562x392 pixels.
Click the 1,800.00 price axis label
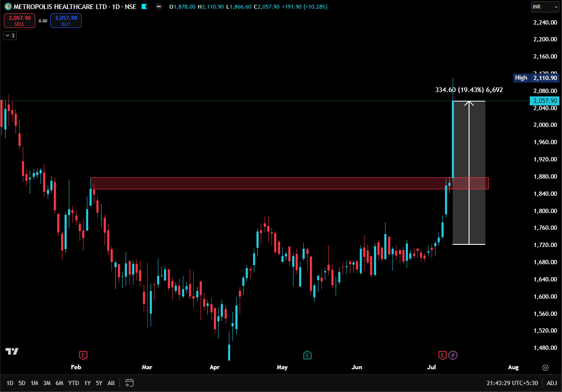(545, 211)
